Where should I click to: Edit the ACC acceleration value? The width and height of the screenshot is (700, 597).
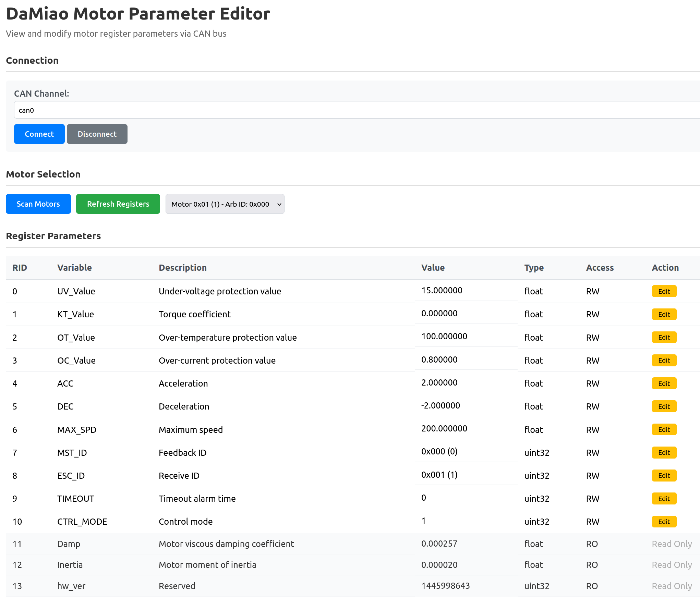click(x=664, y=383)
